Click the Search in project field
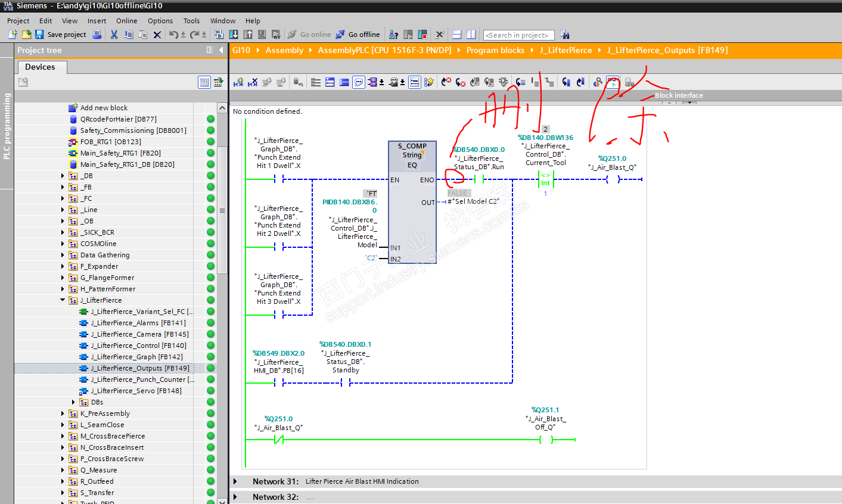The height and width of the screenshot is (504, 842). (518, 35)
